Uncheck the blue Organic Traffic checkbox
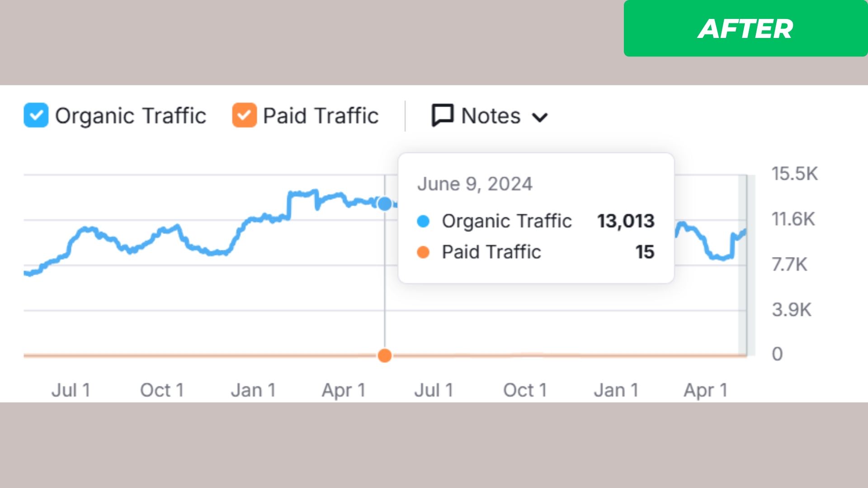 click(x=36, y=115)
